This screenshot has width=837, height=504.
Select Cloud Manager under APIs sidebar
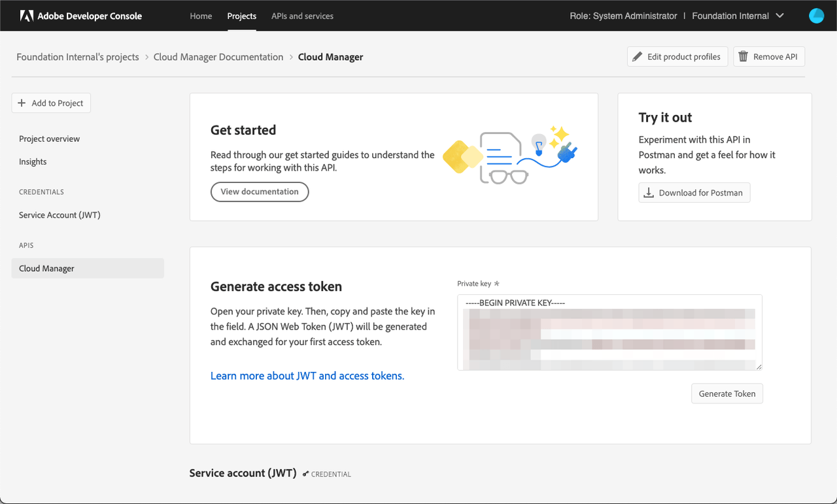pyautogui.click(x=88, y=269)
